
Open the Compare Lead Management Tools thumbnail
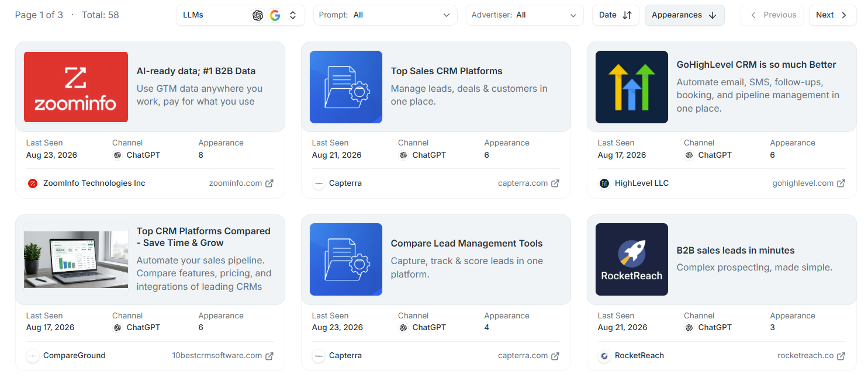(x=346, y=259)
